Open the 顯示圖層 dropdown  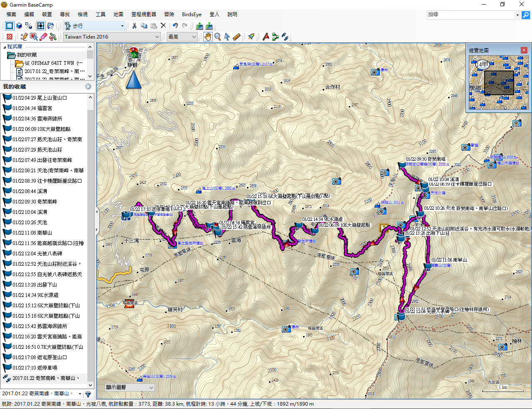130,387
